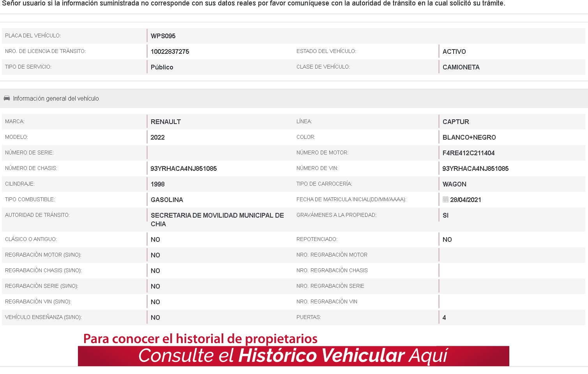
Task: Click the Gravámenes a la propiedad SI value
Action: [x=445, y=215]
